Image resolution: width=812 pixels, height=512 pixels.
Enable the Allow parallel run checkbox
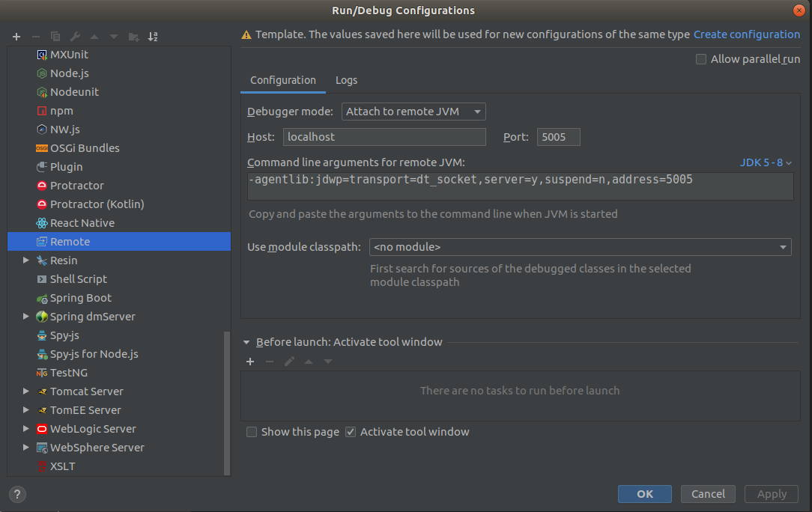[700, 58]
